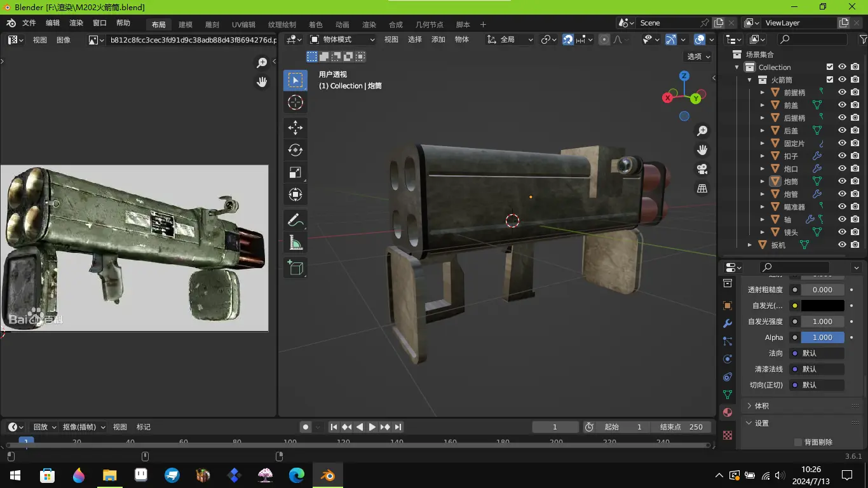Activate the Scale tool
The width and height of the screenshot is (868, 488).
click(295, 173)
